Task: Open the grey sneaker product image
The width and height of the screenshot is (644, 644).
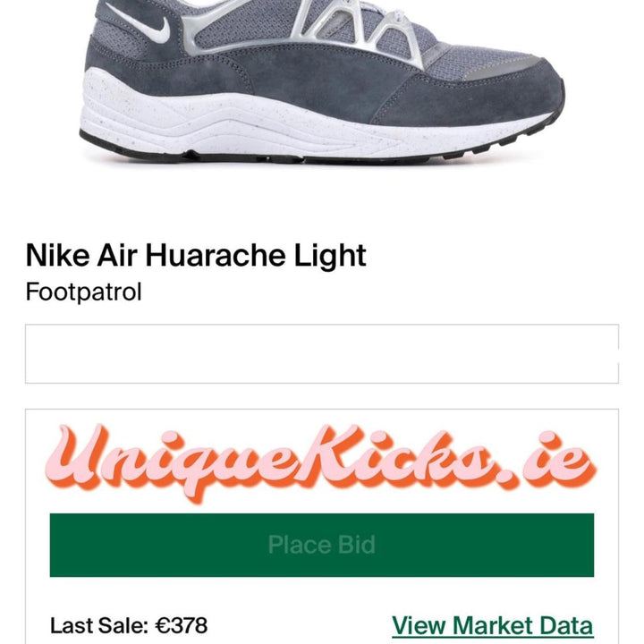Action: click(322, 80)
